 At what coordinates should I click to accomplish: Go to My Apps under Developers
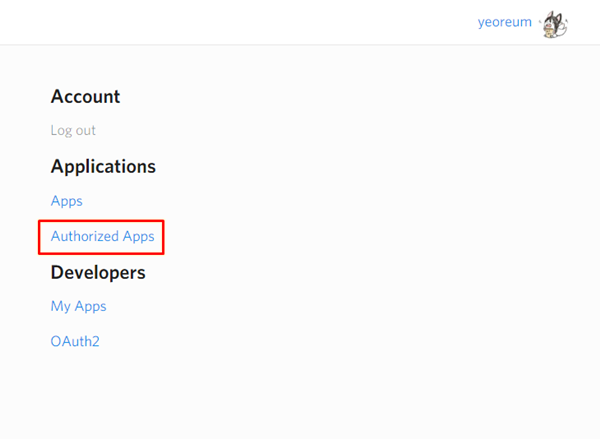78,306
